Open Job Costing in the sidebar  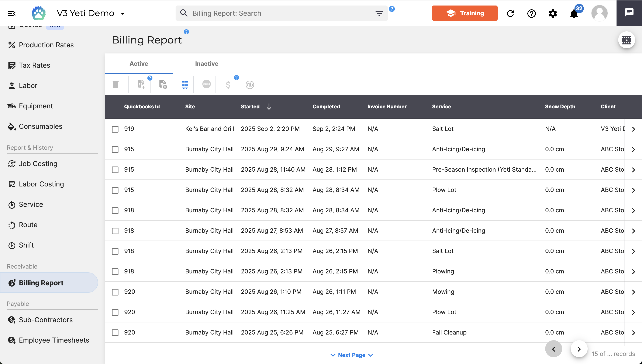38,164
